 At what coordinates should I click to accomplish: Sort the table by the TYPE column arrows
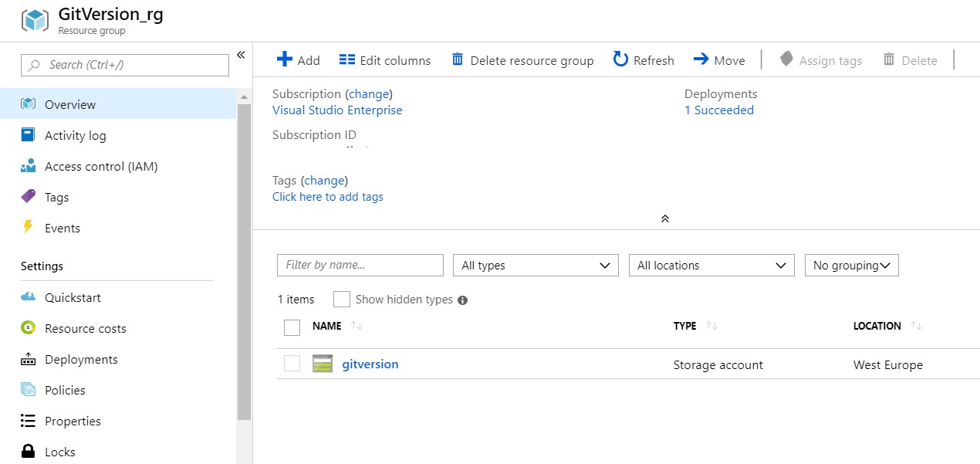[x=712, y=326]
